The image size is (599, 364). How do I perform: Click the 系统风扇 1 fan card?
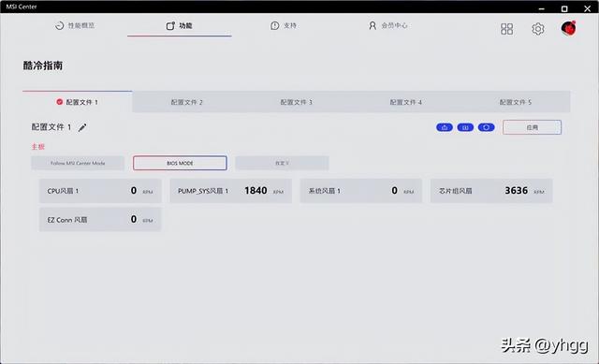(361, 191)
